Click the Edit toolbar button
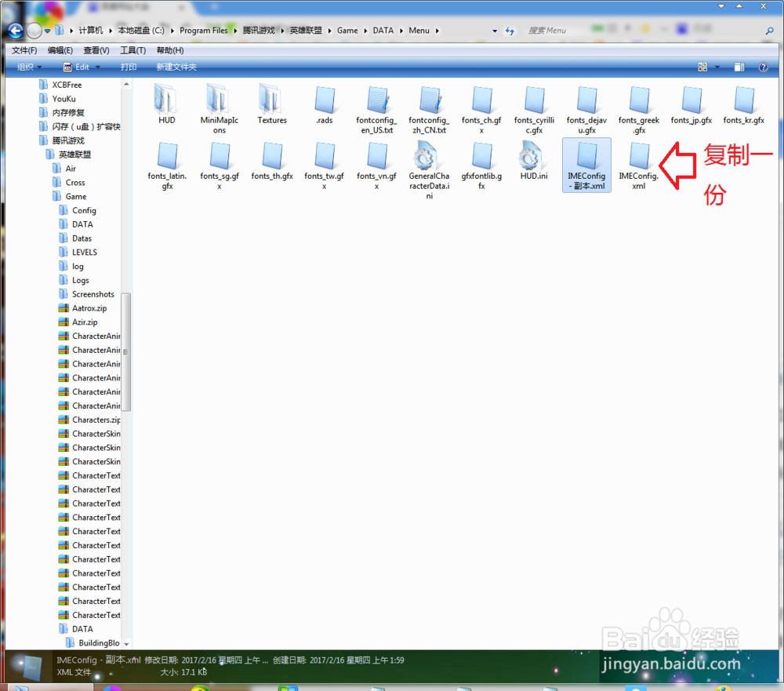 77,67
